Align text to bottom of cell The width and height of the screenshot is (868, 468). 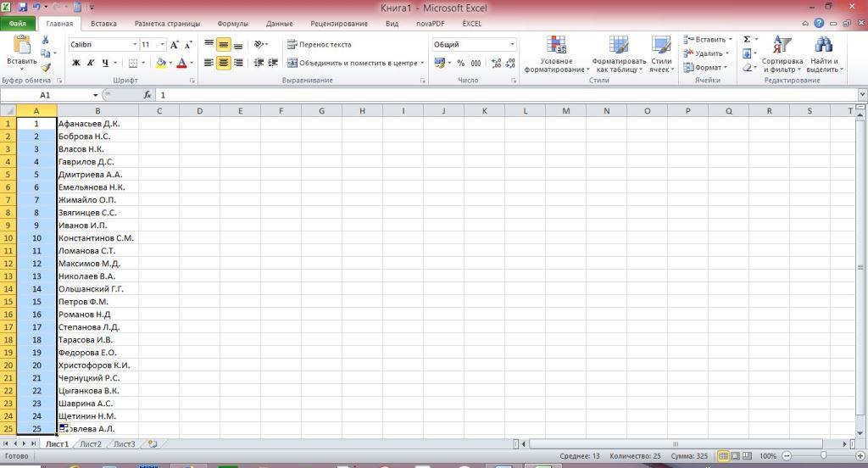(x=238, y=44)
